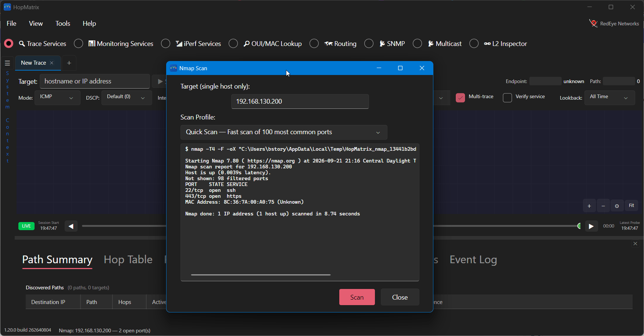Switch to the Event Log tab
The height and width of the screenshot is (336, 644).
[x=473, y=260]
